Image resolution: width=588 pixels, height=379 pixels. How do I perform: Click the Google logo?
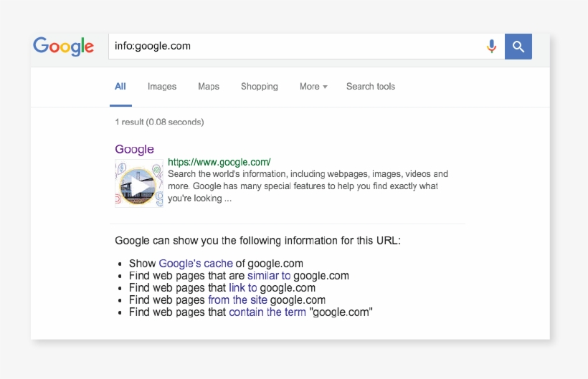coord(63,47)
